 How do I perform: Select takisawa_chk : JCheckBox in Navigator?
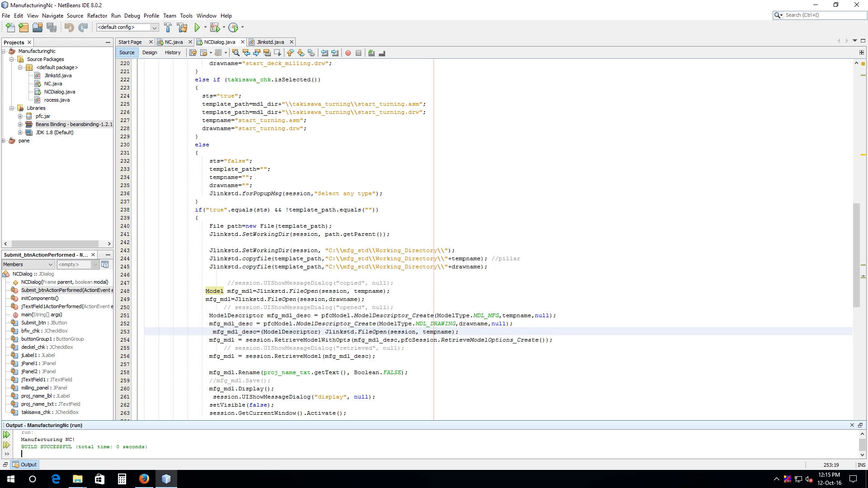50,412
